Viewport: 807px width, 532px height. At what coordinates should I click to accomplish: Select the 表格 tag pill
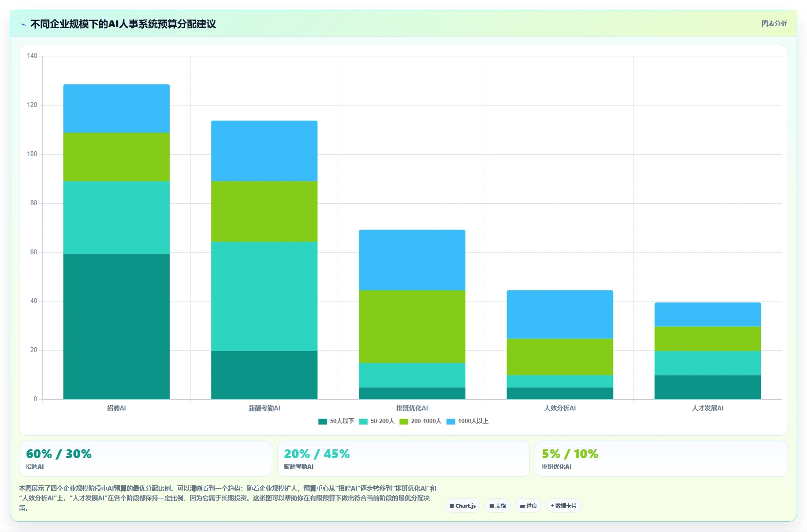point(497,506)
